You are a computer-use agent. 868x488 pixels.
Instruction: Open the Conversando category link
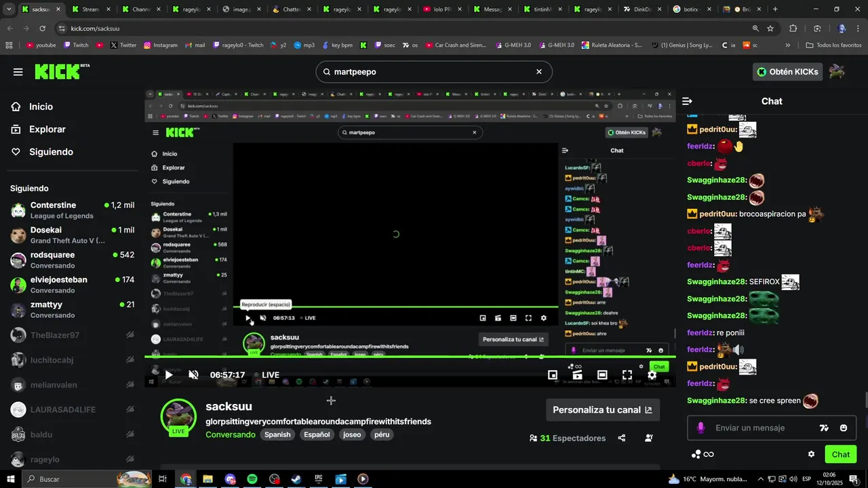pyautogui.click(x=231, y=434)
